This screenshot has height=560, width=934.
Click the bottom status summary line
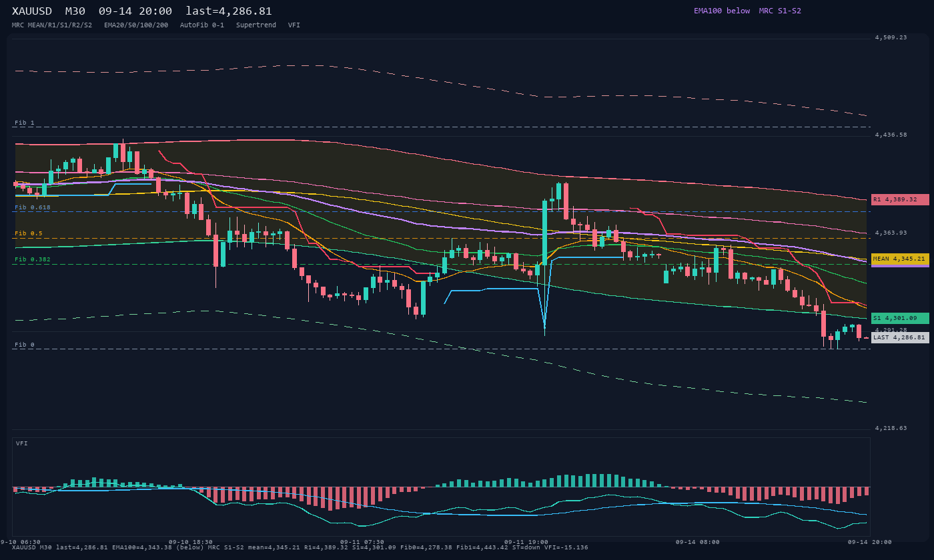[300, 547]
